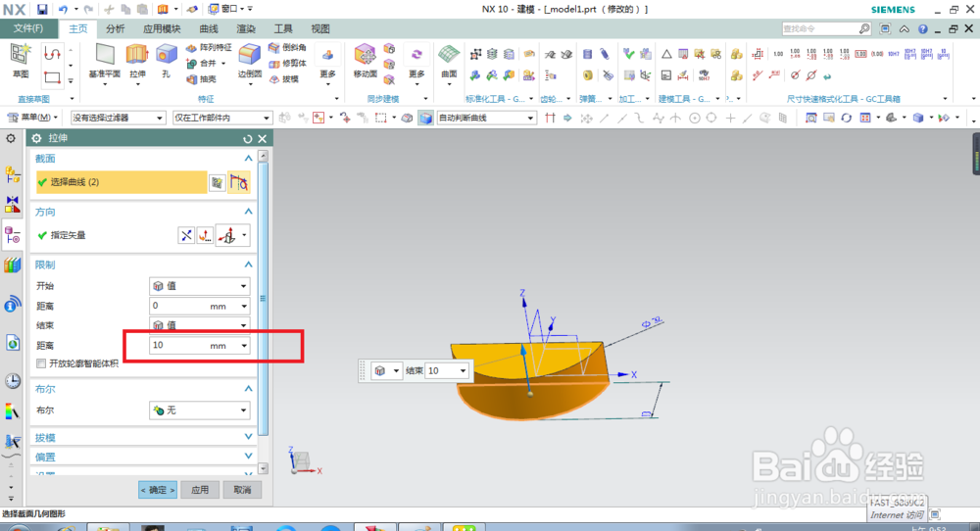Click the end 距离 field showing 10
This screenshot has height=531, width=980.
(x=199, y=346)
